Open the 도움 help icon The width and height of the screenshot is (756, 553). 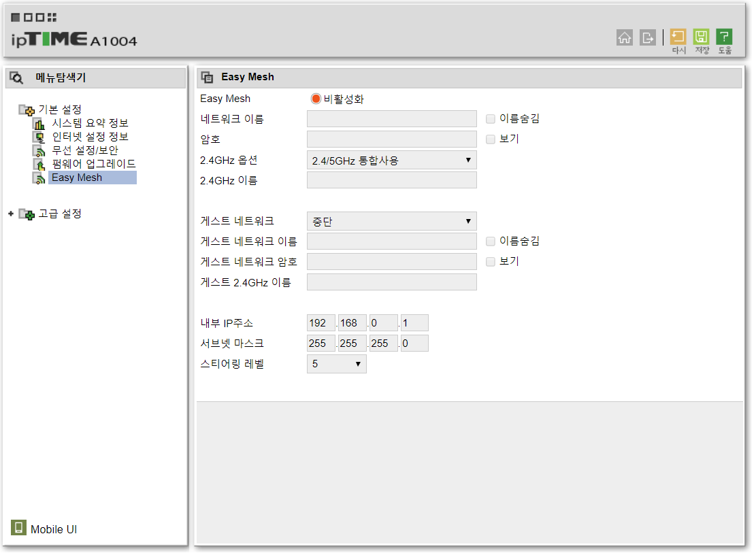pos(724,37)
